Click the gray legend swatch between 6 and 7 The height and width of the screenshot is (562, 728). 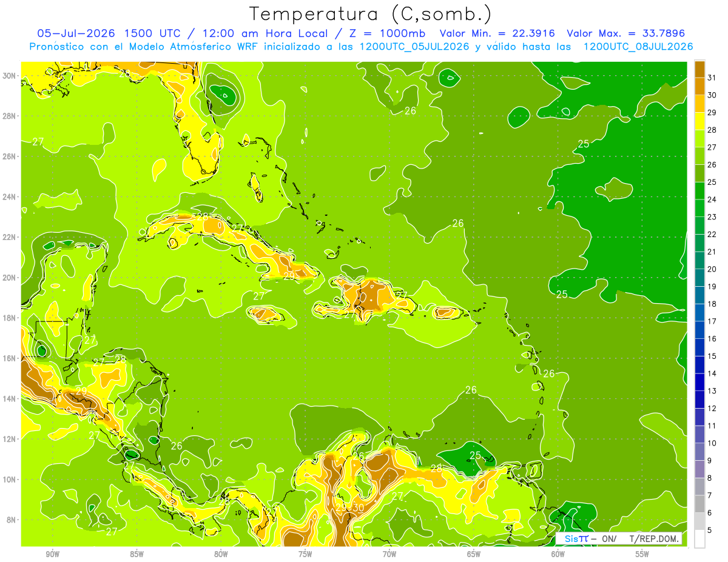[x=699, y=504]
